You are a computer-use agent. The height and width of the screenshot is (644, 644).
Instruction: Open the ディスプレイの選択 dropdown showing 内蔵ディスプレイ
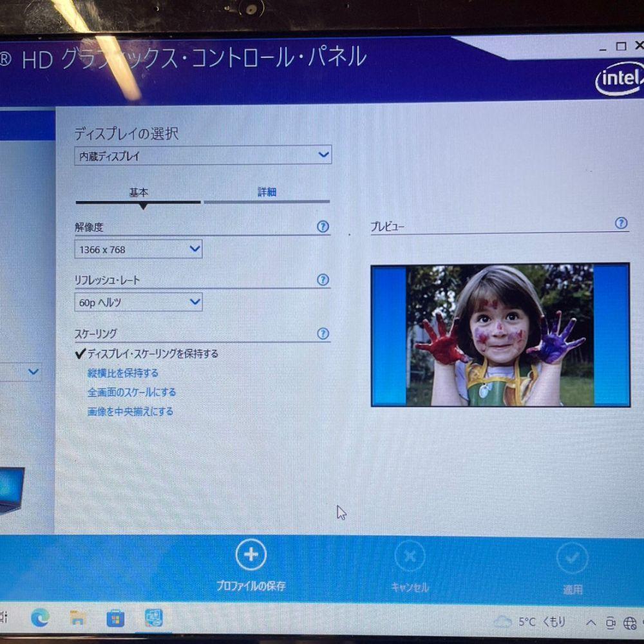point(203,155)
